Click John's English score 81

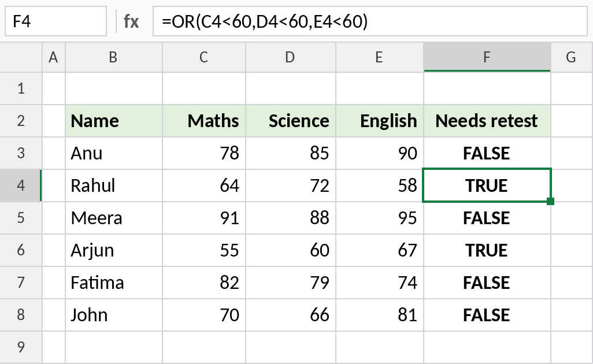coord(380,315)
